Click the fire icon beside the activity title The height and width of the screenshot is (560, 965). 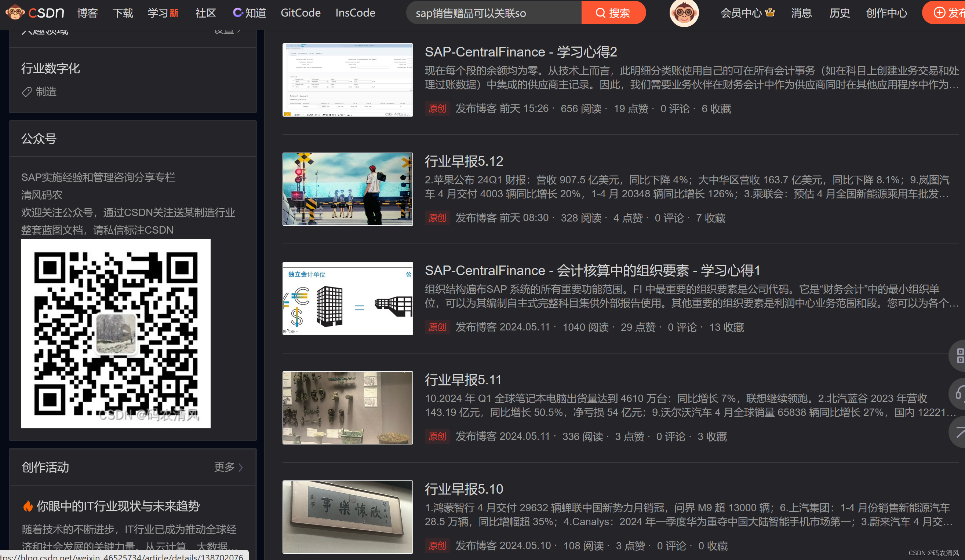click(x=28, y=506)
